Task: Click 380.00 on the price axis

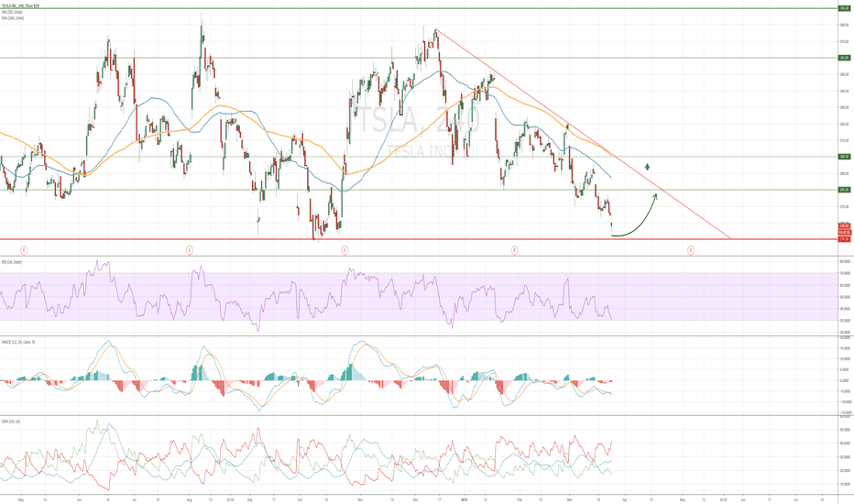Action: coord(845,25)
